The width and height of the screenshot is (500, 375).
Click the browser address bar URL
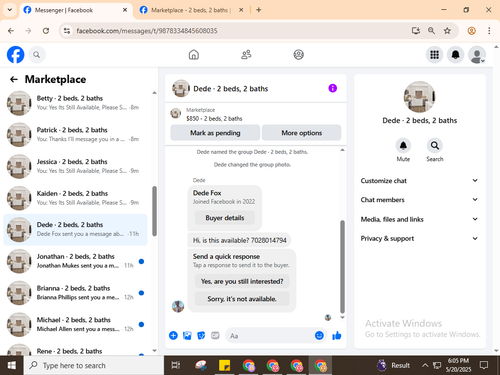pos(147,31)
